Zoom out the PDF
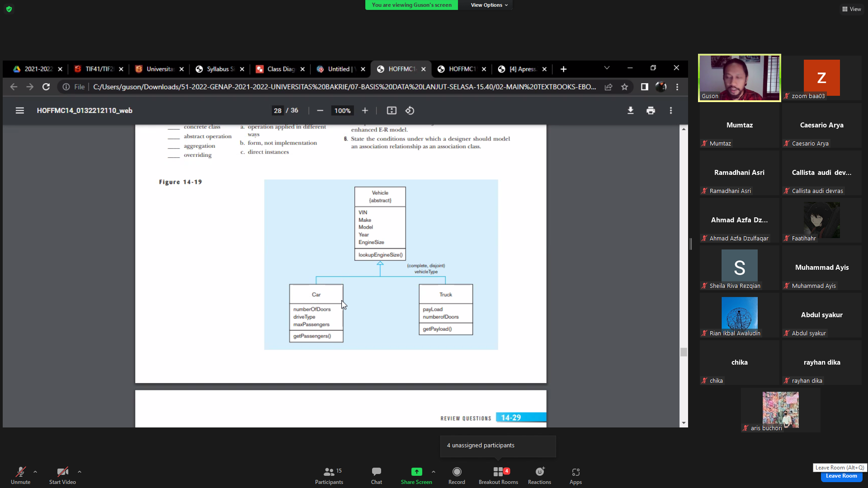 320,111
